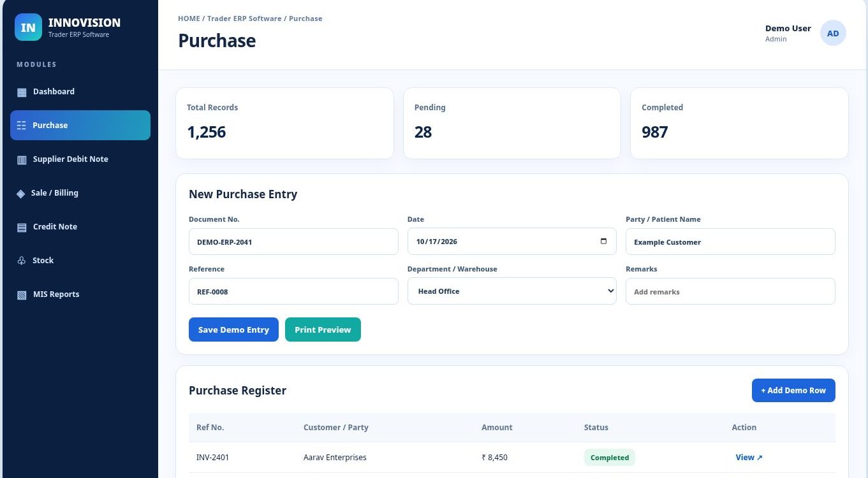
Task: Click the Innovision IN logo icon
Action: [28, 27]
